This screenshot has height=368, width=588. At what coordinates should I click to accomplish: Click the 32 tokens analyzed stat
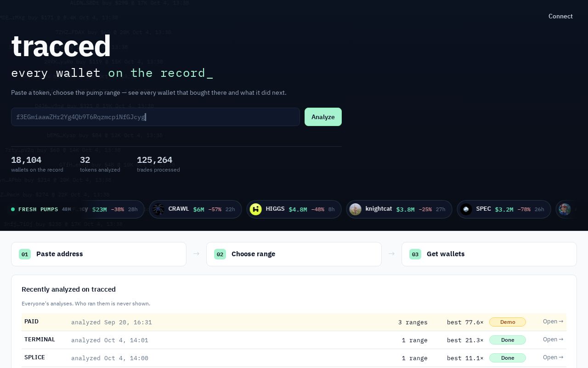(x=100, y=164)
